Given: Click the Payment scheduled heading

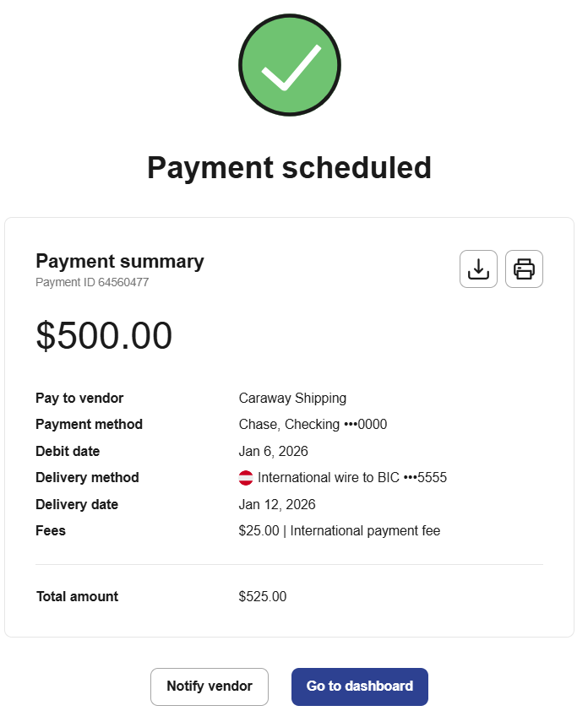Looking at the screenshot, I should click(289, 167).
